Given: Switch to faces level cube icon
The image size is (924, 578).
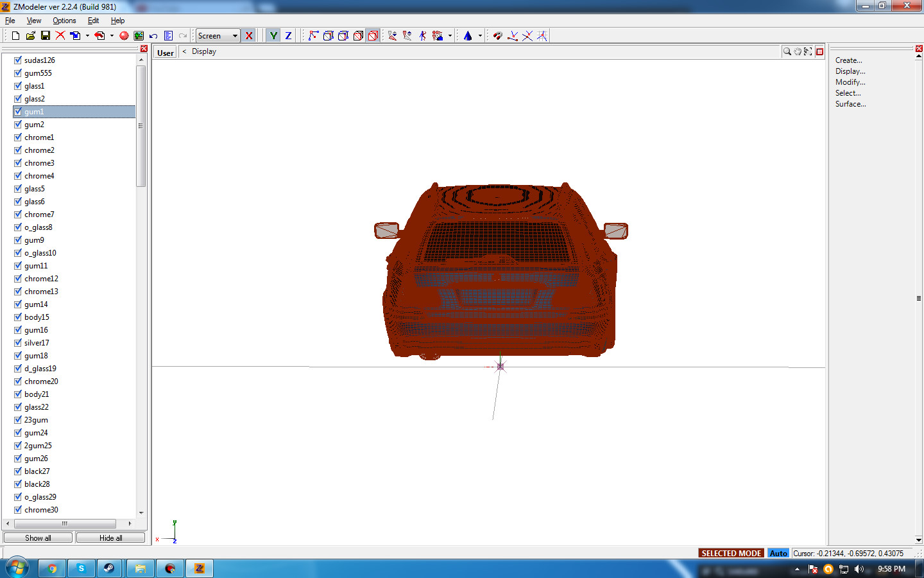Looking at the screenshot, I should pos(343,36).
